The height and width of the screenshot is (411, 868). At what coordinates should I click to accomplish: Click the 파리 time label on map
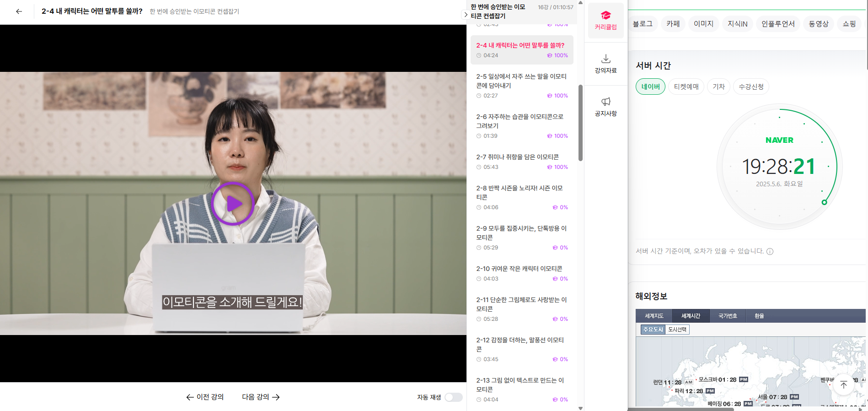695,391
